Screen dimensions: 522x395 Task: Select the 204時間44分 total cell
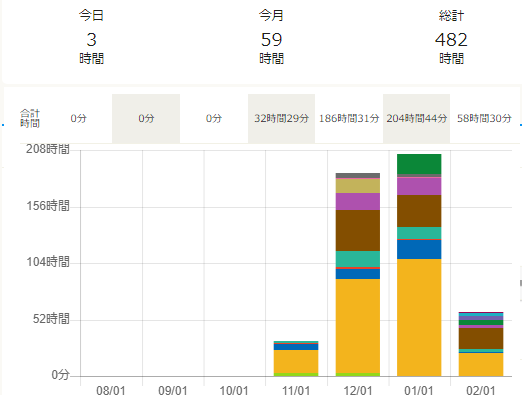(417, 118)
